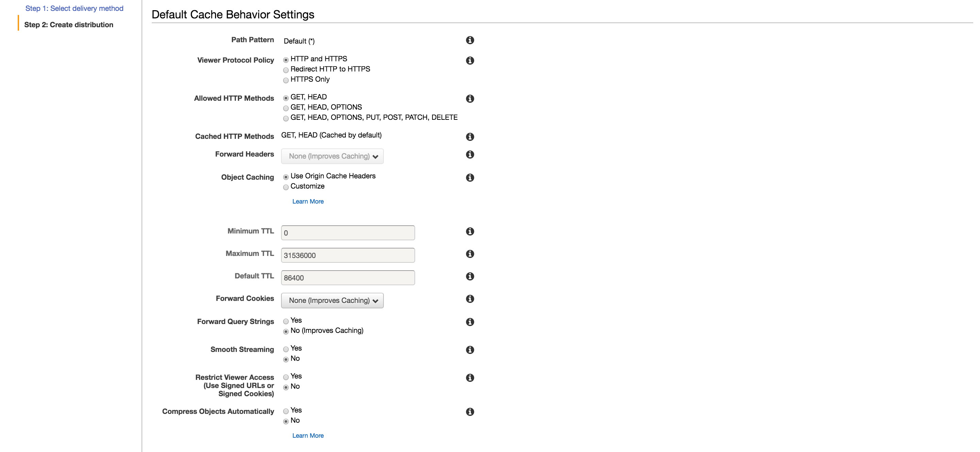Open the Compress Objects Automatically info icon
980x452 pixels.
click(x=470, y=412)
